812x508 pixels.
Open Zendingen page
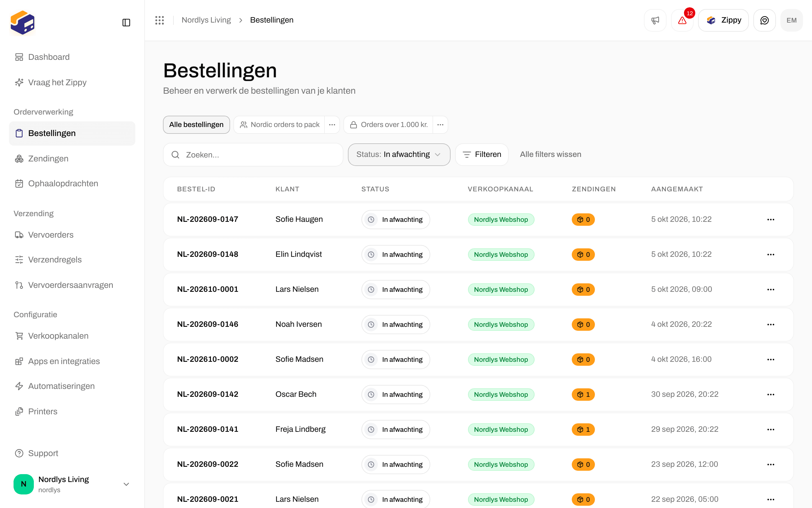pyautogui.click(x=72, y=159)
